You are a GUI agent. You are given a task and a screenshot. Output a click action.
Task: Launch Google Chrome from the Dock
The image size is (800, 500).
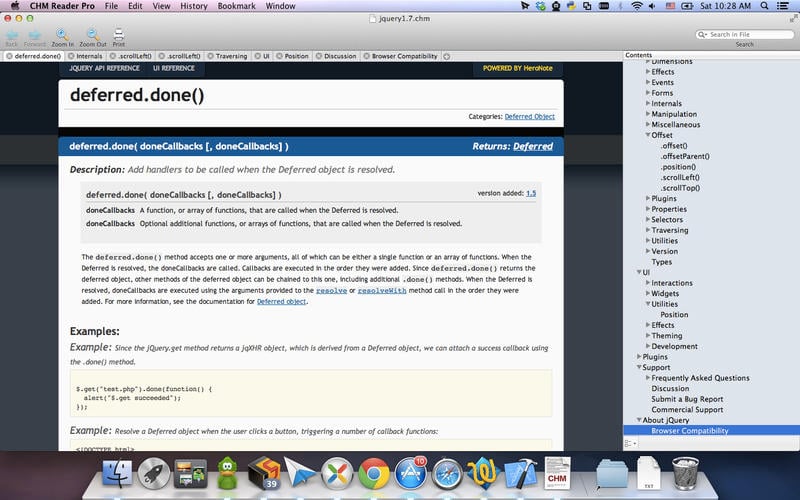point(373,473)
